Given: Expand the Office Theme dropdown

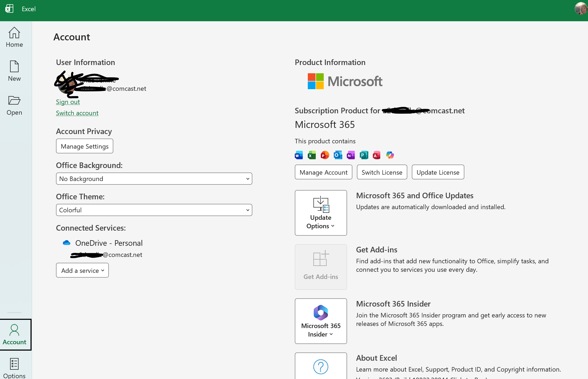Looking at the screenshot, I should point(154,210).
